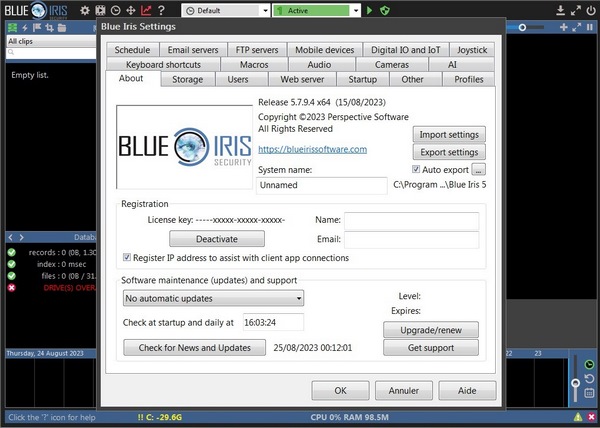Screen dimensions: 600x428
Task: Click the expand arrows icon in camera toolbar
Action: (577, 27)
